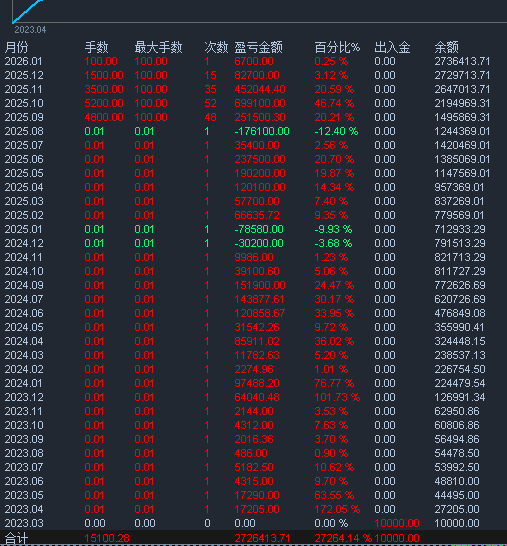This screenshot has height=546, width=507.
Task: Click the blue equity curve line
Action: tap(27, 11)
